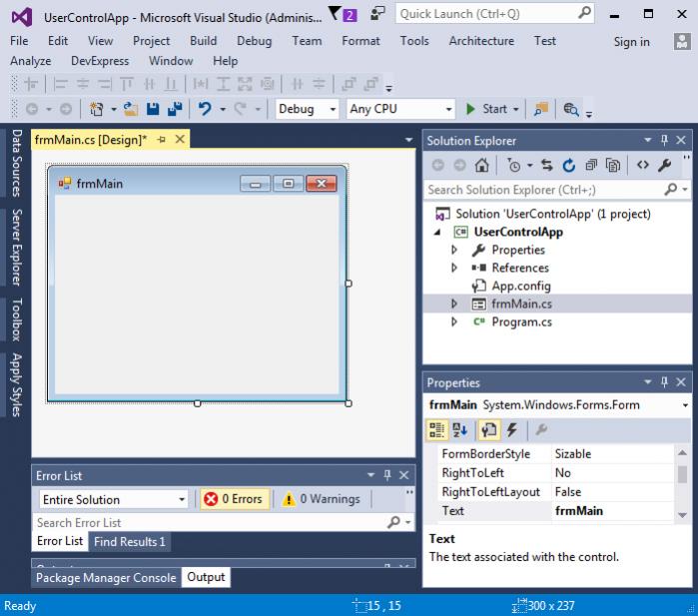Click the New Project toolbar icon
This screenshot has height=616, width=698.
tap(96, 109)
